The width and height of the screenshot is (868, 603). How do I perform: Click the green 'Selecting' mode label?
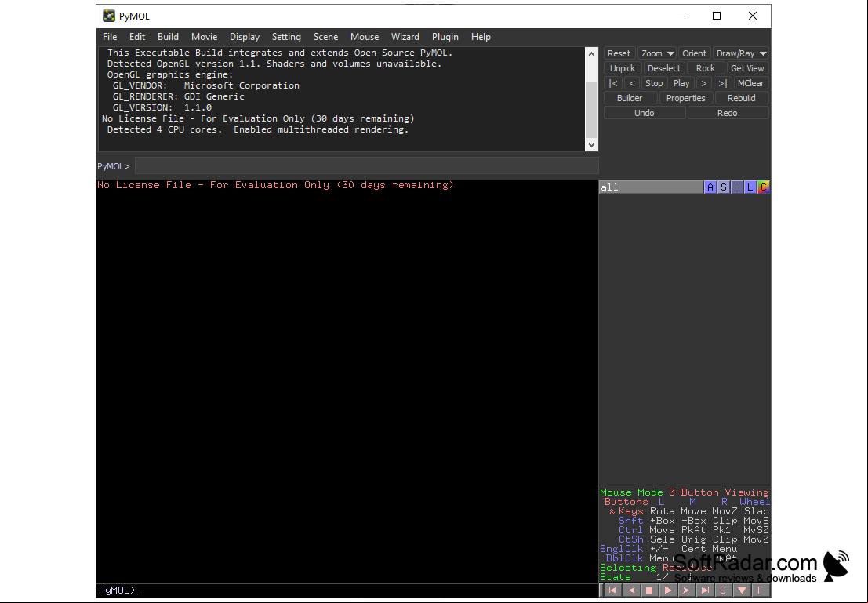pos(628,568)
